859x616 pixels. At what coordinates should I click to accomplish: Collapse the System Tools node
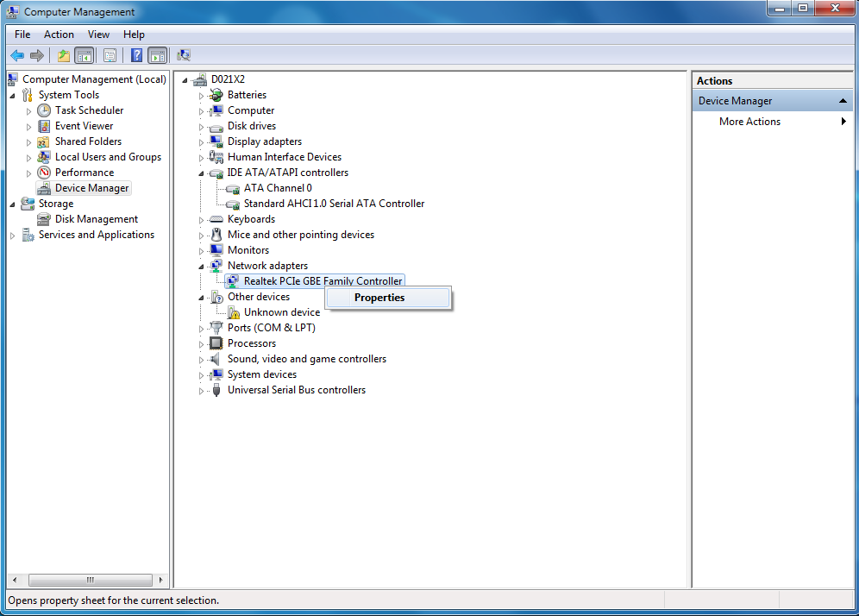[x=13, y=96]
